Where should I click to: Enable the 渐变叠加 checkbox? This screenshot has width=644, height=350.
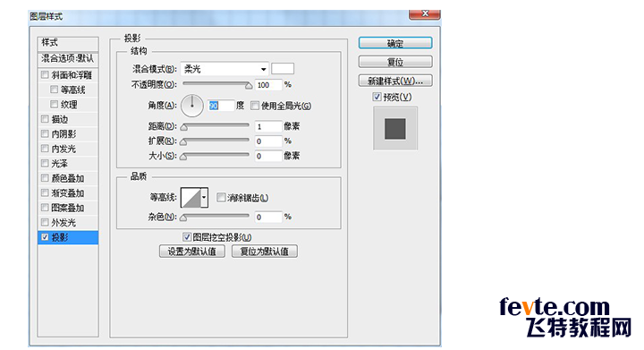tap(45, 192)
